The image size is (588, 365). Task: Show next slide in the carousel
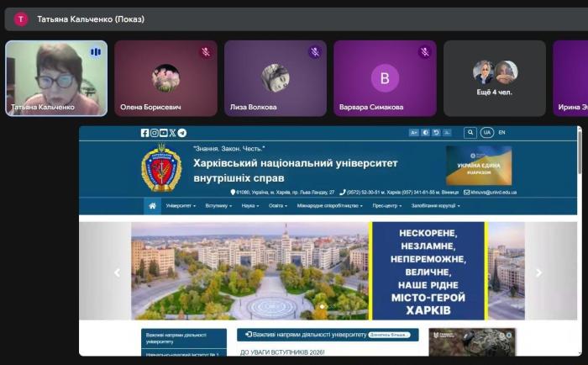538,272
